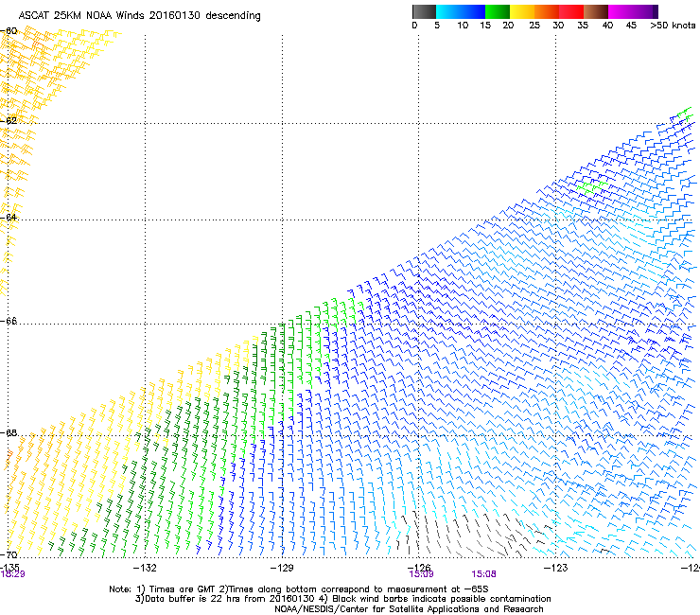Click the legend value '35'
This screenshot has height=615, width=700.
click(583, 26)
